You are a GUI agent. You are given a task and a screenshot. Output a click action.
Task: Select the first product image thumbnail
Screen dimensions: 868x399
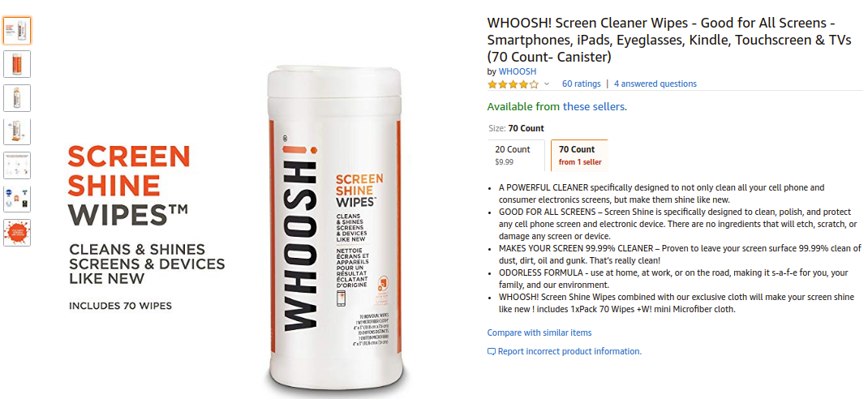(16, 31)
